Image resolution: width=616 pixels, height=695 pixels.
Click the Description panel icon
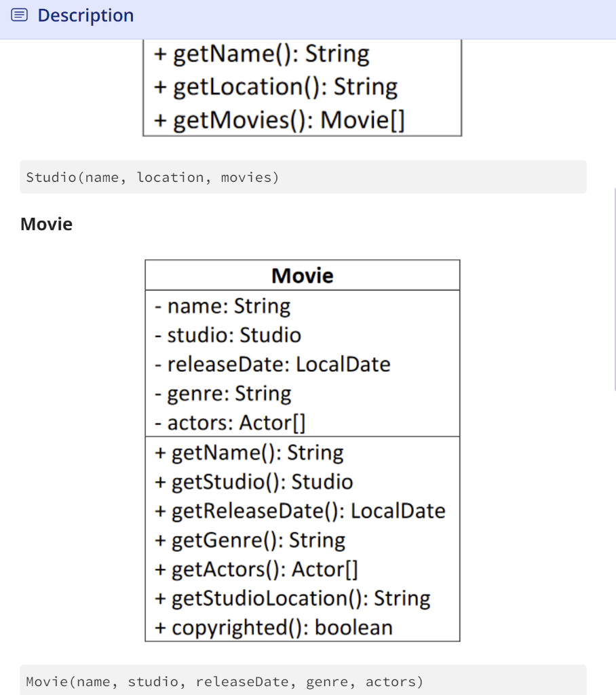click(x=19, y=15)
